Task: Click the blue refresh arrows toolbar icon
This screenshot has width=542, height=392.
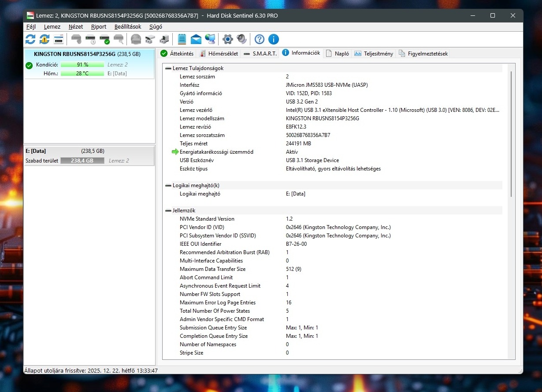Action: pos(30,39)
